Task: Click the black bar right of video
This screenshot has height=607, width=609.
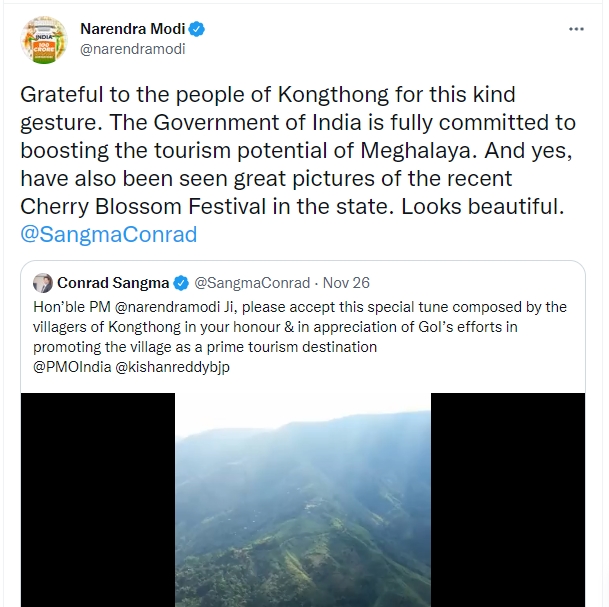Action: [508, 500]
